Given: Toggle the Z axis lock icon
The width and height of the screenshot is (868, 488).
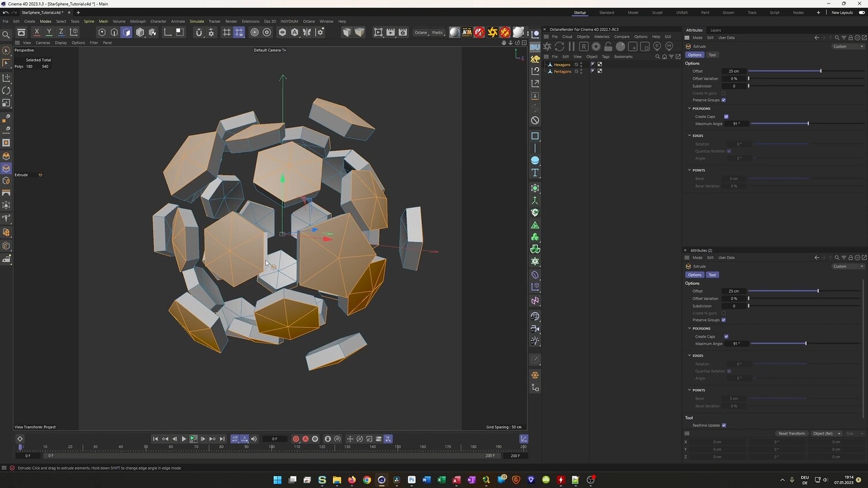Looking at the screenshot, I should click(61, 32).
